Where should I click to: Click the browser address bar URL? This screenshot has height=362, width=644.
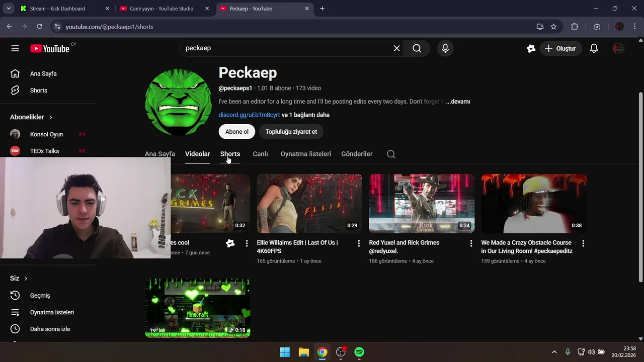click(x=109, y=27)
